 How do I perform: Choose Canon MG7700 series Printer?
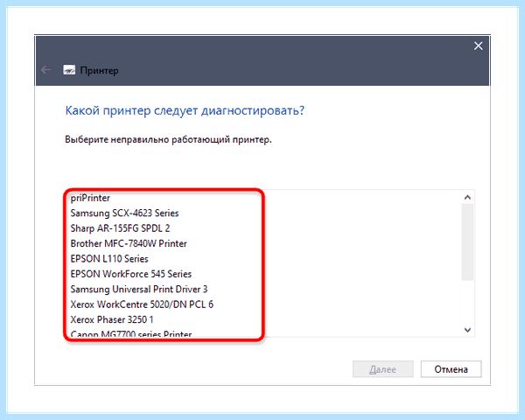pos(131,333)
